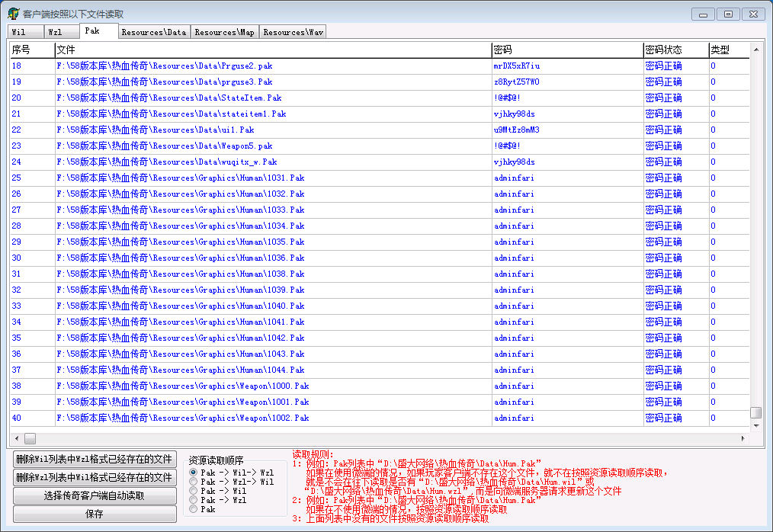Select the Pak tab

pyautogui.click(x=99, y=30)
